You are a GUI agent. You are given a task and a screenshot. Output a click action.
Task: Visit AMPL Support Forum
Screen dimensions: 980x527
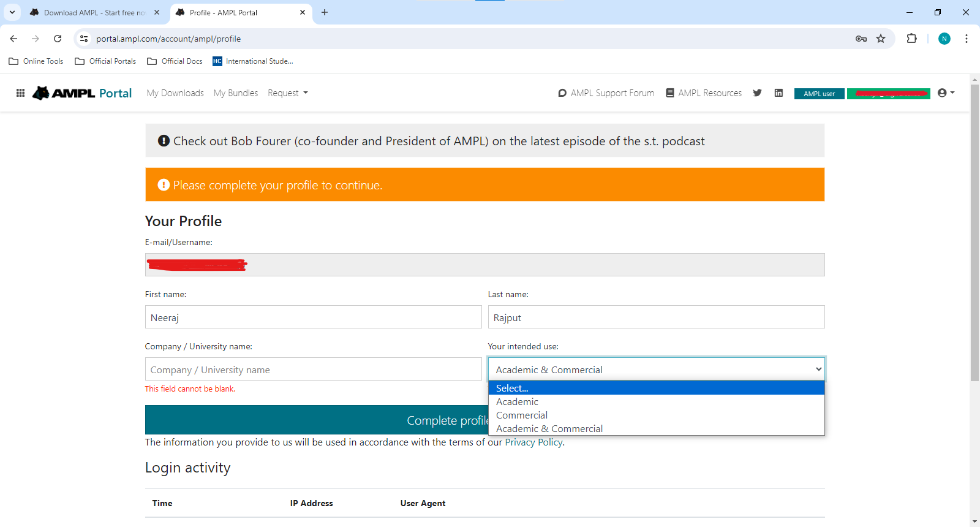pyautogui.click(x=606, y=93)
